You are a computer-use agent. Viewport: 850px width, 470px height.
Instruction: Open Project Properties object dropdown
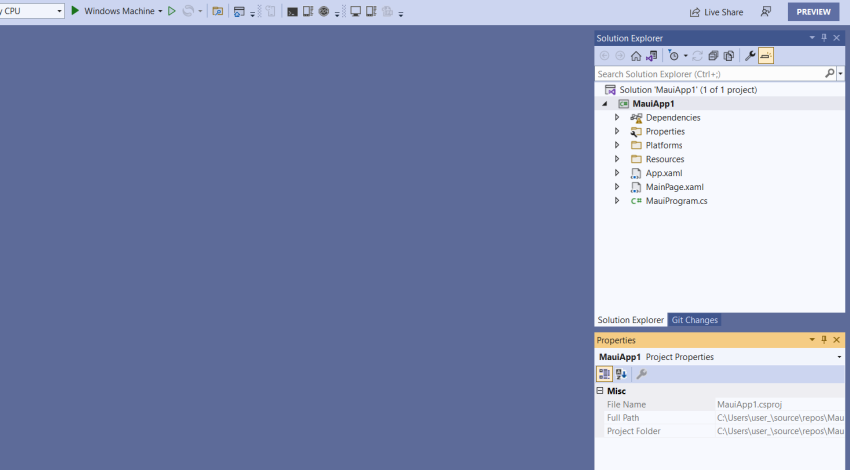click(x=839, y=357)
